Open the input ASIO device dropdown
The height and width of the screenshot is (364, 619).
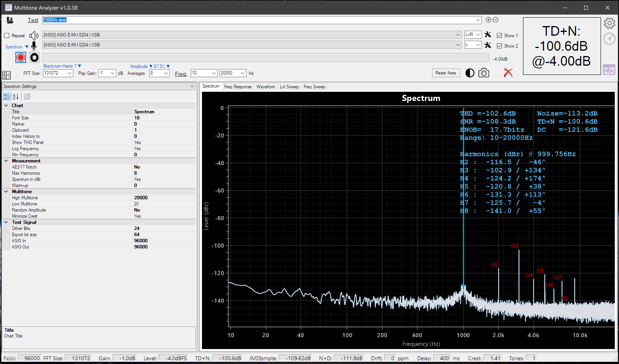[x=458, y=45]
